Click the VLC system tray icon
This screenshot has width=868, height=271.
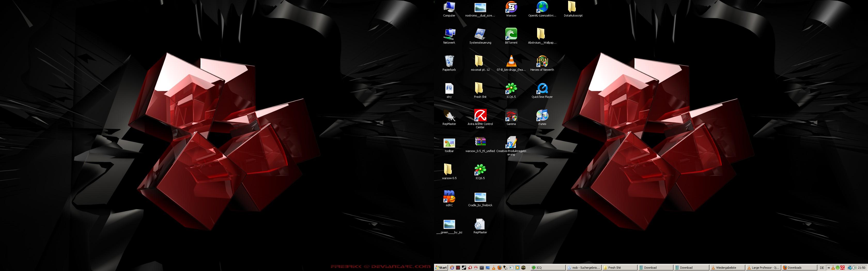(833, 268)
